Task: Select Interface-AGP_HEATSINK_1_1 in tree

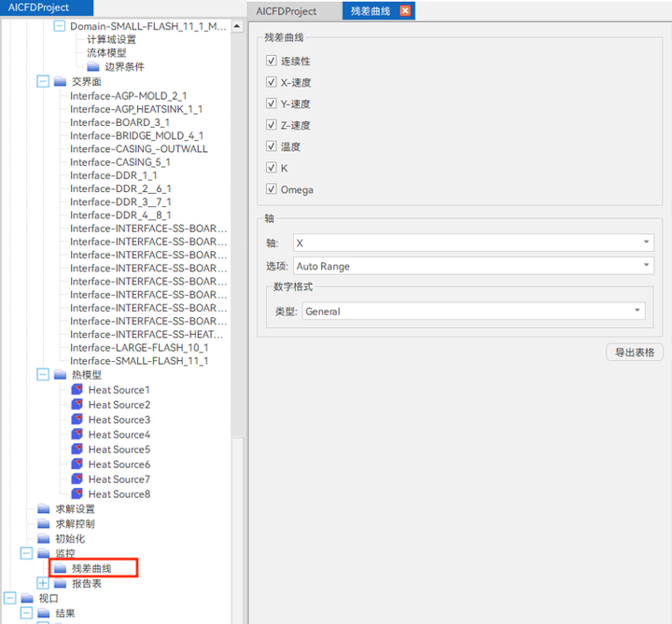Action: pyautogui.click(x=136, y=109)
